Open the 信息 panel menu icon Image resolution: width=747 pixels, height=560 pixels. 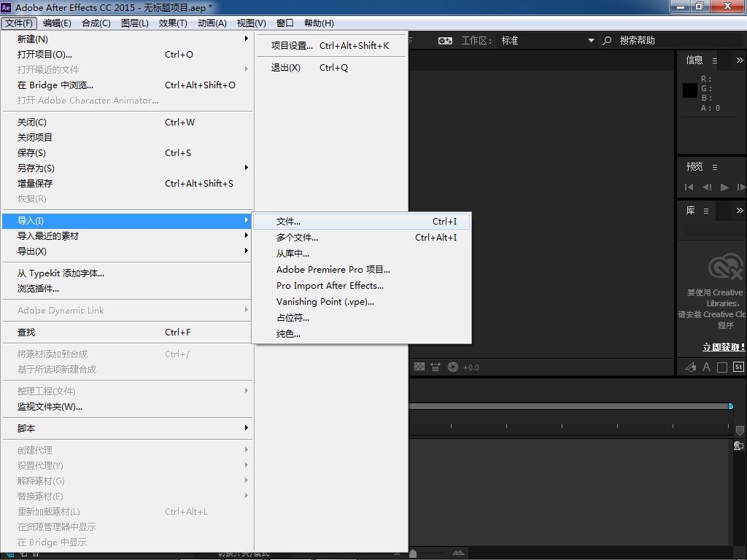[715, 61]
